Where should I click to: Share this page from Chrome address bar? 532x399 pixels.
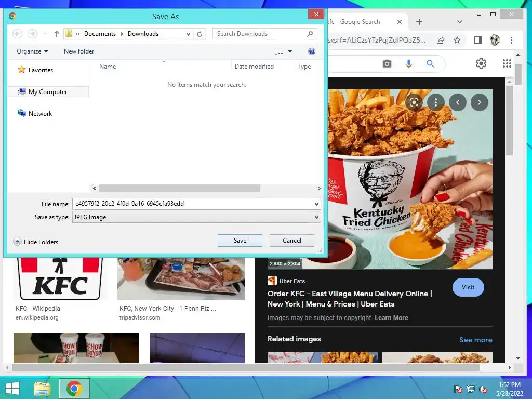click(x=441, y=40)
